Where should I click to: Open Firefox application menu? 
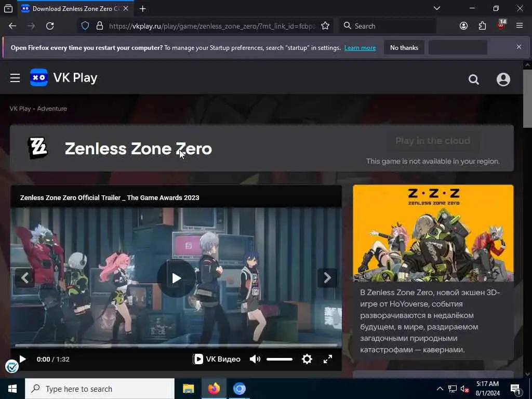point(520,26)
